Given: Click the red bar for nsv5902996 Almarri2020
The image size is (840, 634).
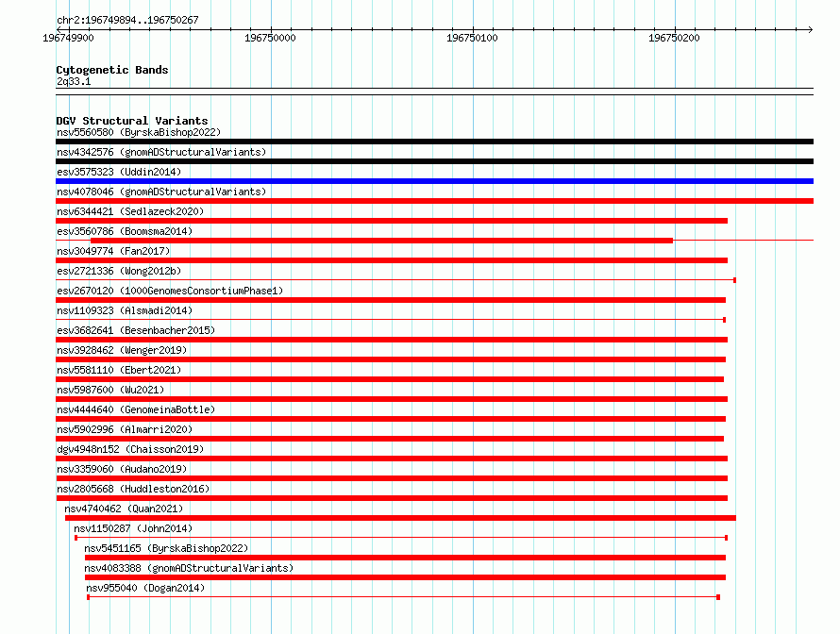Looking at the screenshot, I should click(x=390, y=439).
